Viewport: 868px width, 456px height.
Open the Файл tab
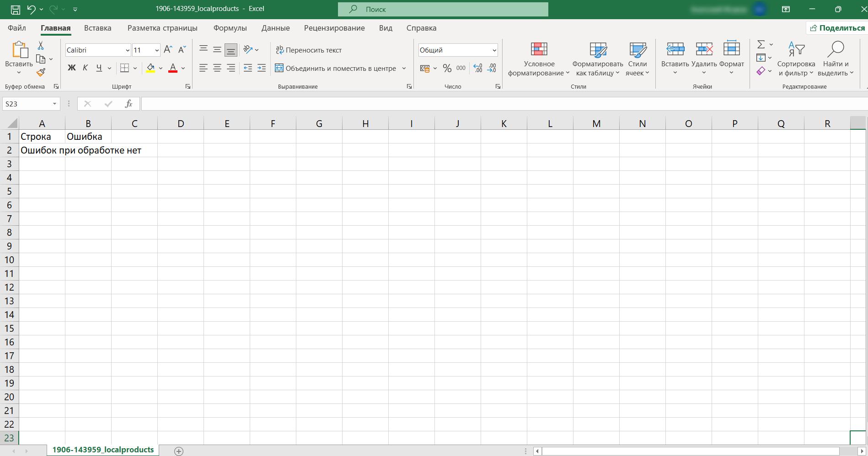coord(17,28)
